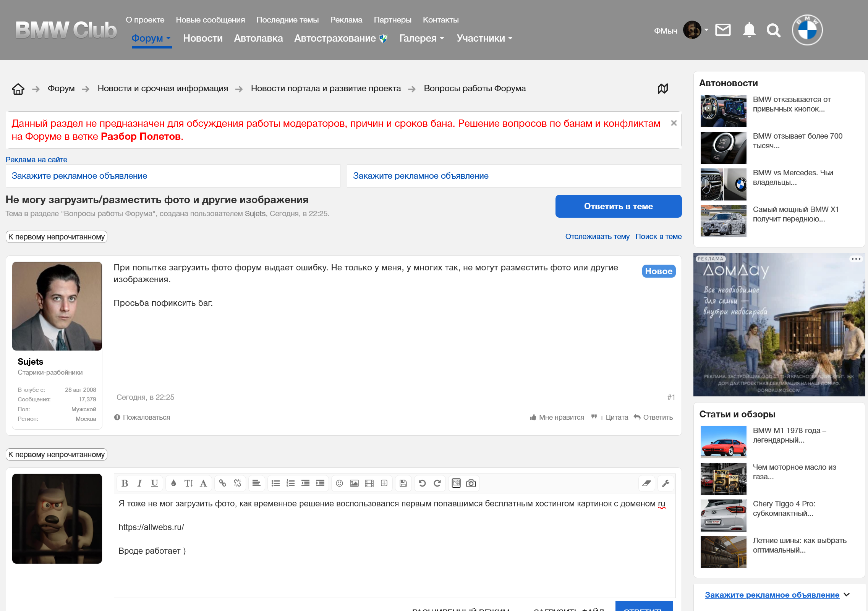Open the breadcrumb navigation map icon
This screenshot has width=868, height=611.
[x=663, y=89]
